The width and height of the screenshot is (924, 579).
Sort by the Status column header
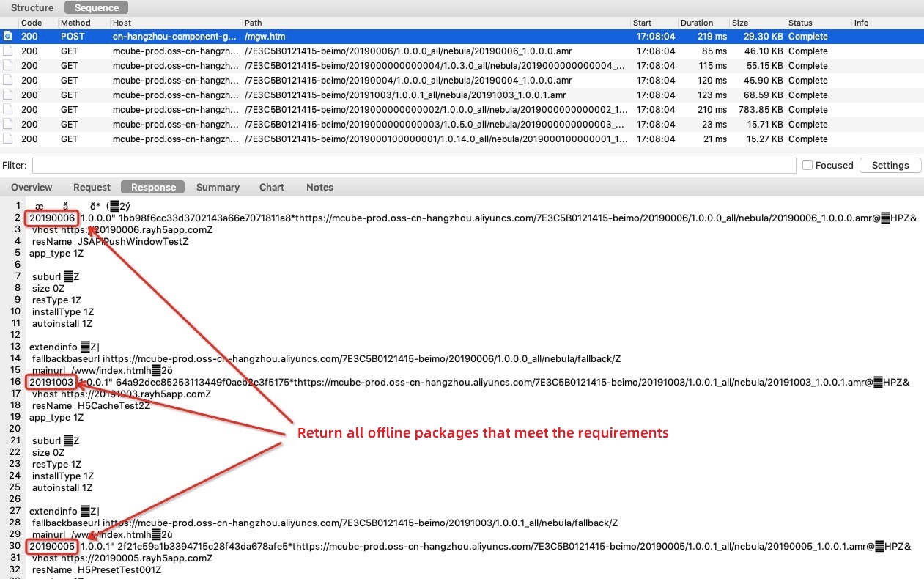[801, 23]
